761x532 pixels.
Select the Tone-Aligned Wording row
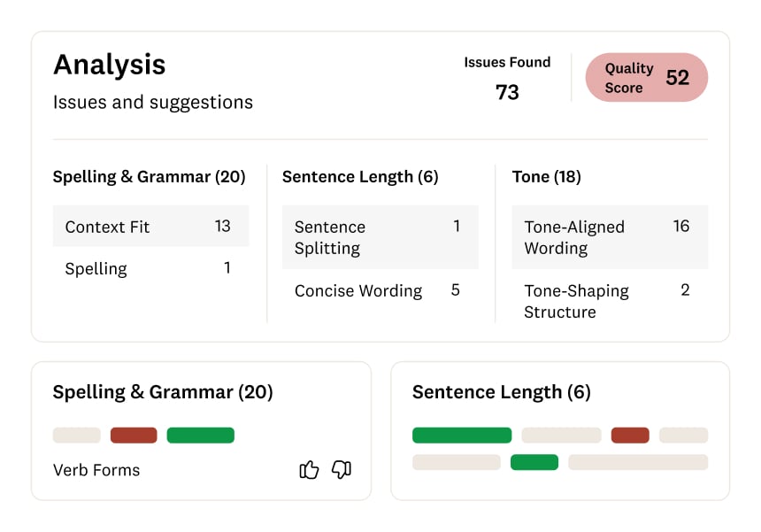[610, 237]
